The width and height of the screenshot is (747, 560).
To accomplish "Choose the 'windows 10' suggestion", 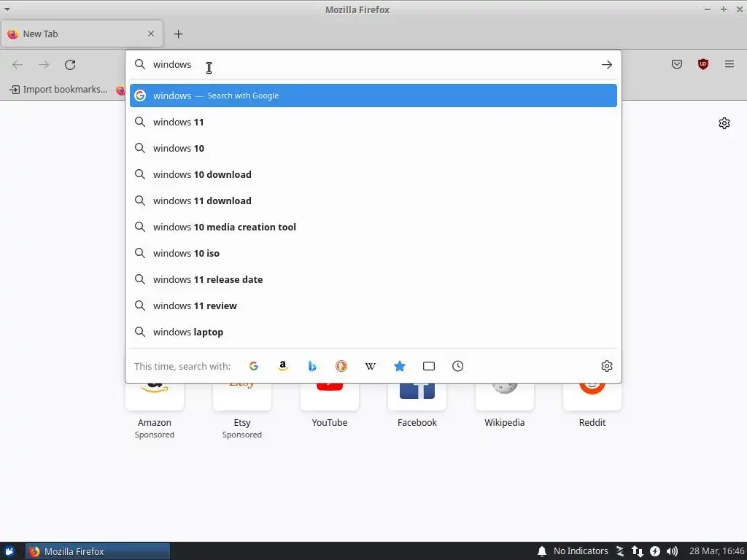I will coord(373,148).
